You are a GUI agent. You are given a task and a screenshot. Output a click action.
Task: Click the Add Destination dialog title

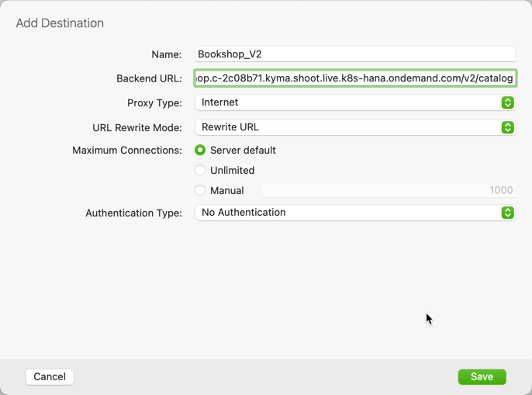click(60, 23)
